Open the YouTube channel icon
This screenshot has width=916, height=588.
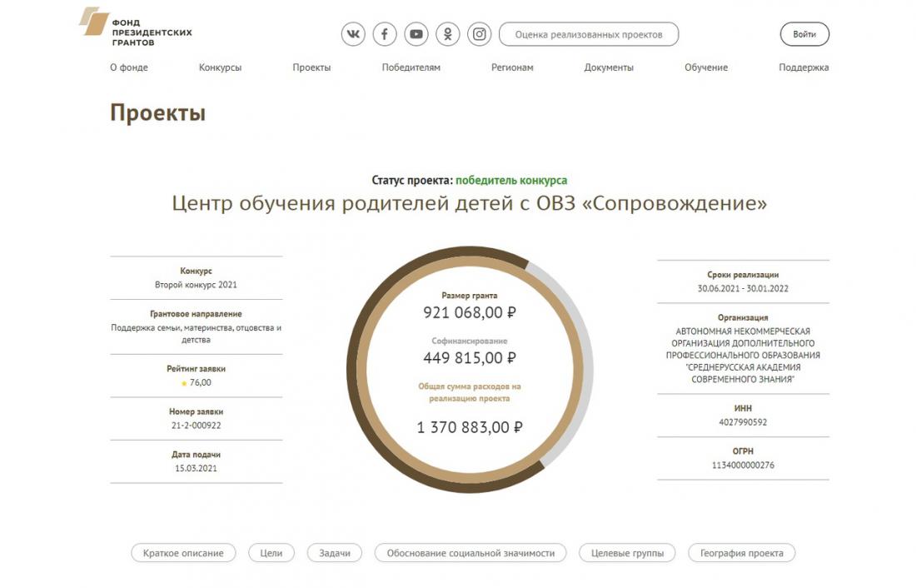(416, 34)
